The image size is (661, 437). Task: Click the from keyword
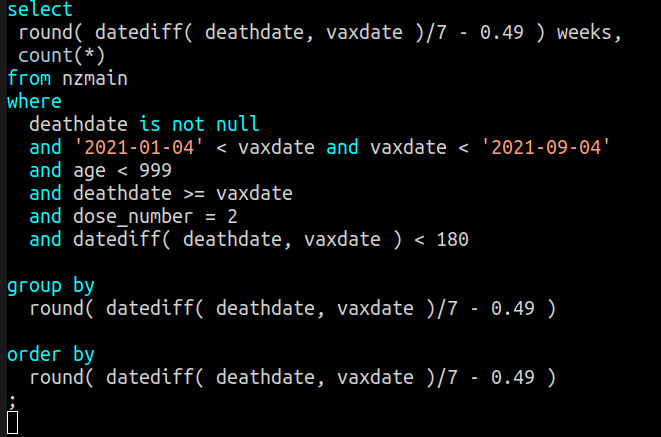pyautogui.click(x=29, y=78)
